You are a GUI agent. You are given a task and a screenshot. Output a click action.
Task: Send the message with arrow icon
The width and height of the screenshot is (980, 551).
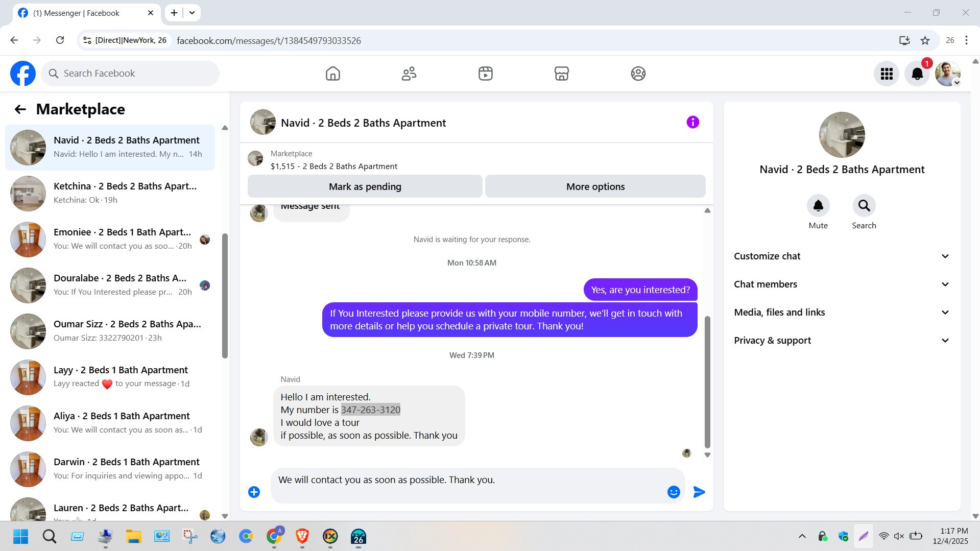(x=699, y=492)
